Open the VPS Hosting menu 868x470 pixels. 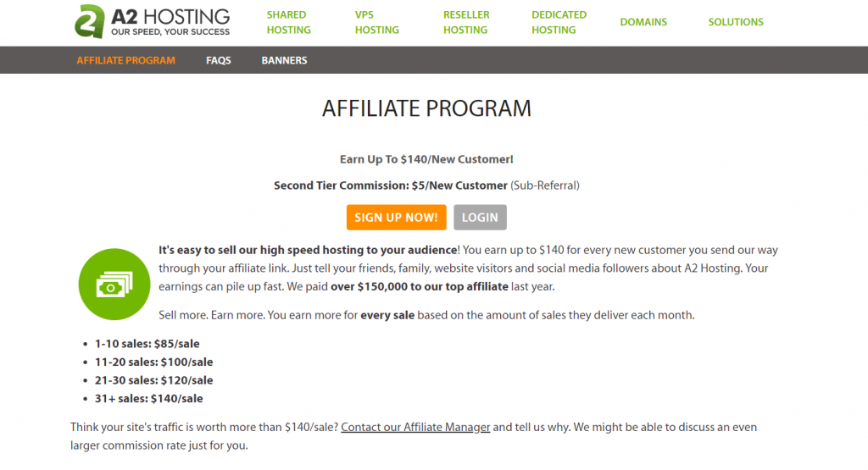(377, 22)
